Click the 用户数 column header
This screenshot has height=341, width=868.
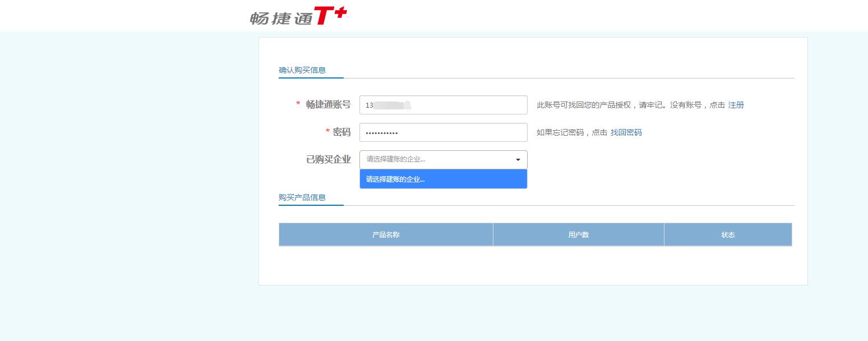coord(579,234)
